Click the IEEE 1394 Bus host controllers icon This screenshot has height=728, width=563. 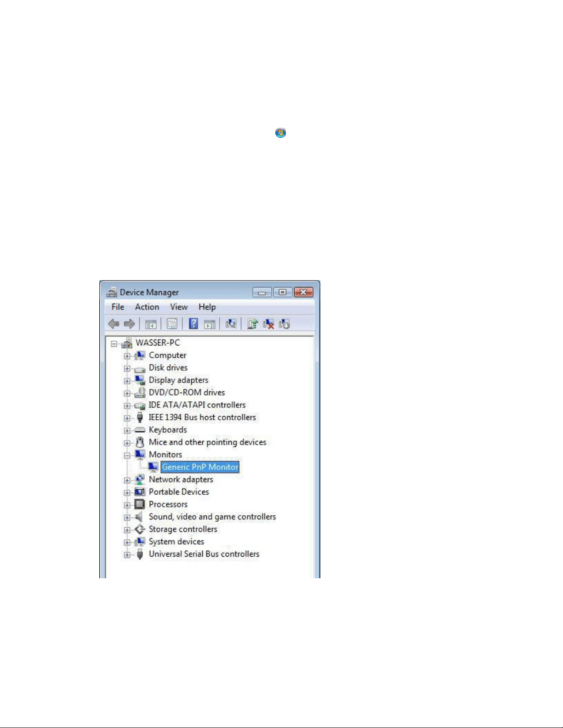coord(140,418)
